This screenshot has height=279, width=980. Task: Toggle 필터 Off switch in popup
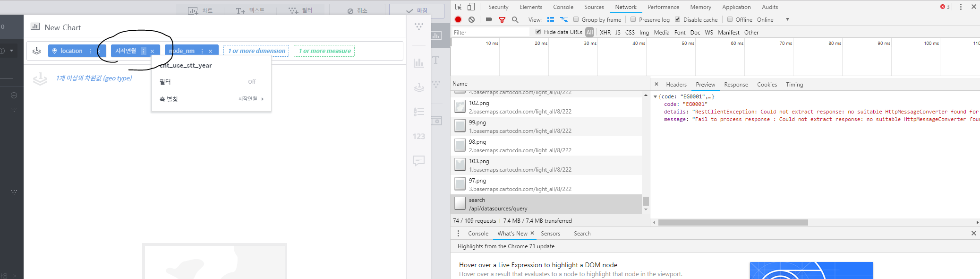[x=252, y=82]
